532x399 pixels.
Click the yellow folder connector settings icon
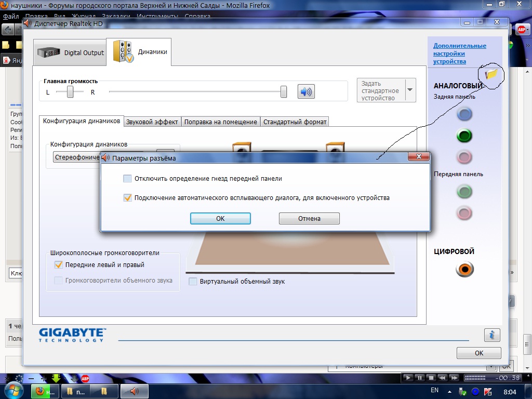(x=491, y=74)
